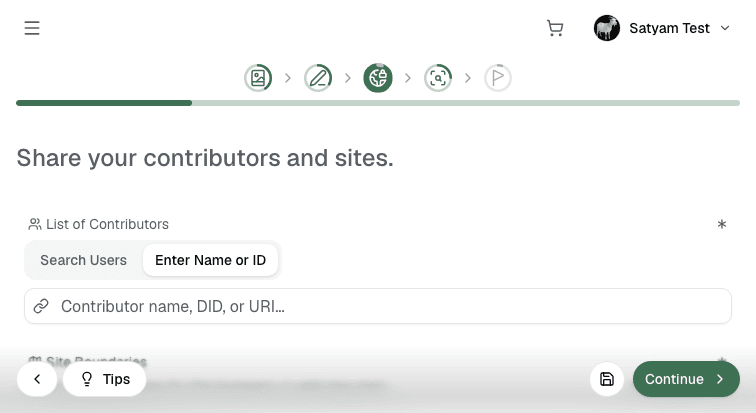This screenshot has height=413, width=756.
Task: Select the globe contributors and sites step
Action: [378, 78]
